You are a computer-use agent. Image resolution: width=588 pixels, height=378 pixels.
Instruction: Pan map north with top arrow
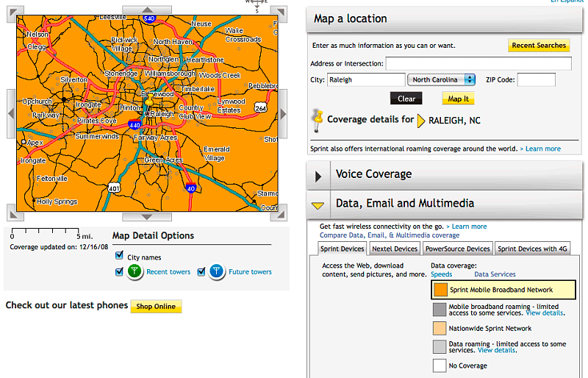(147, 10)
